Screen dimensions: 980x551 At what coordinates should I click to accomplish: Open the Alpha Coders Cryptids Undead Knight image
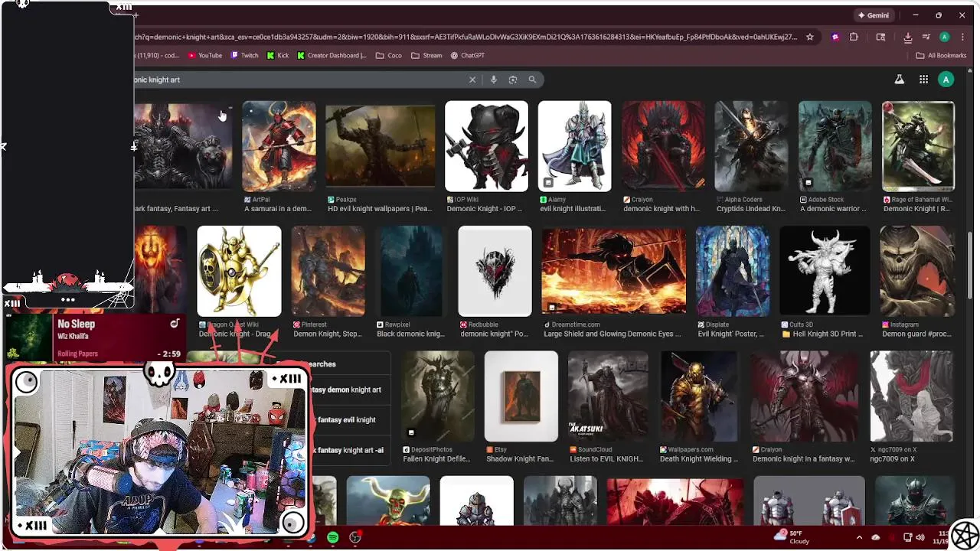click(x=751, y=146)
